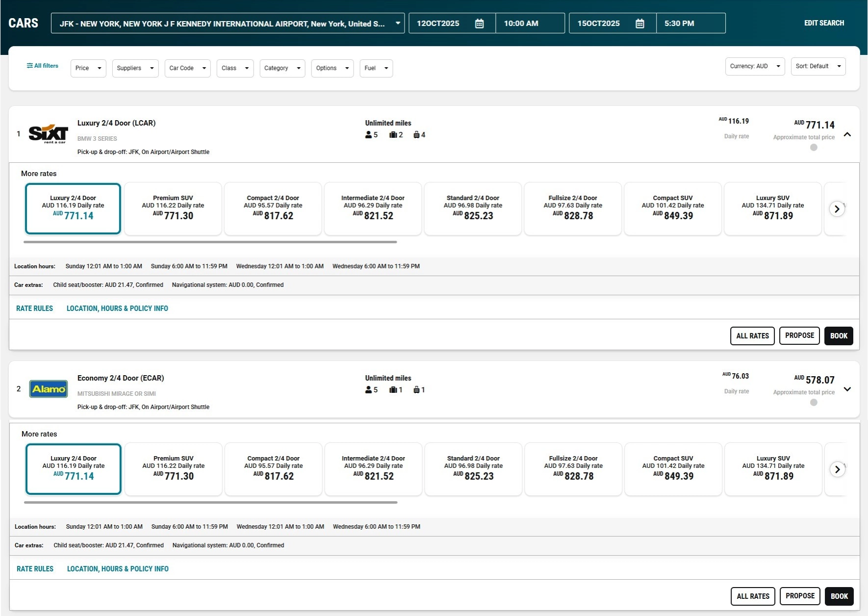868x616 pixels.
Task: Click the EDIT SEARCH button
Action: pos(824,23)
